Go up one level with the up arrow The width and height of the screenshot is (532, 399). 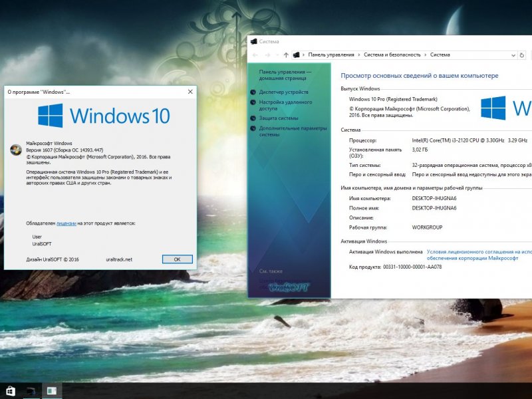coord(286,55)
